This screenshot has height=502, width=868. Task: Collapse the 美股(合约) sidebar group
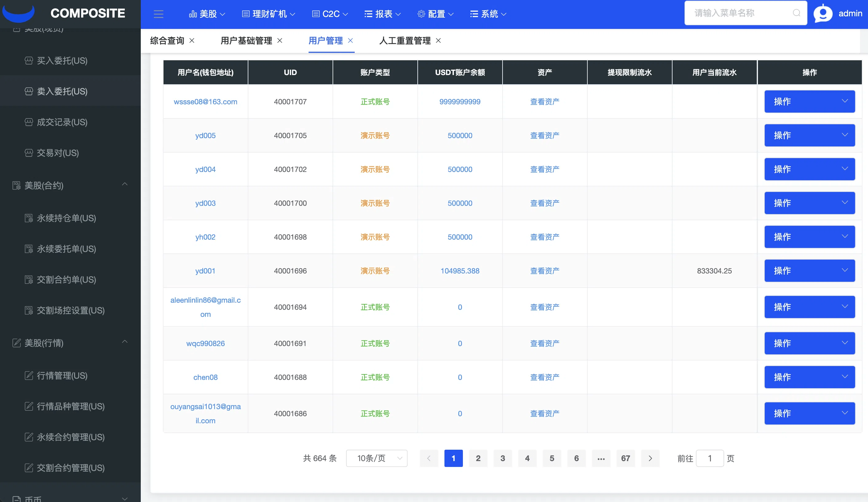pos(125,185)
